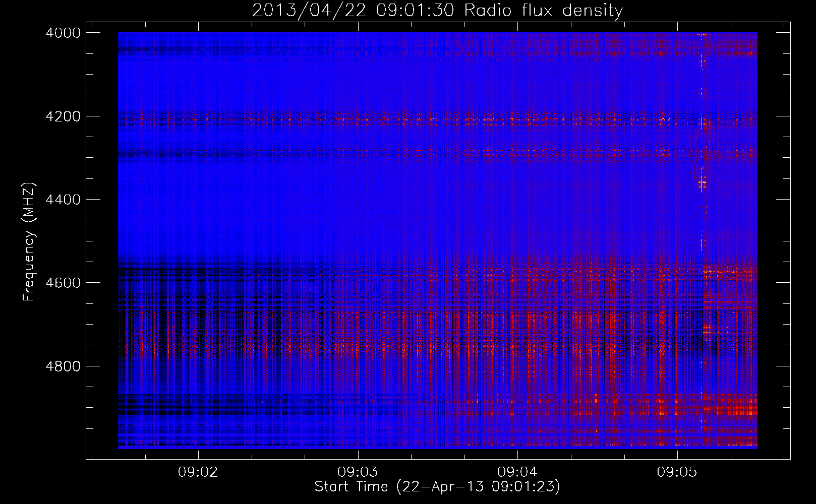Image resolution: width=816 pixels, height=504 pixels.
Task: Click the "Frequency (MHZ)" axis label
Action: click(29, 242)
